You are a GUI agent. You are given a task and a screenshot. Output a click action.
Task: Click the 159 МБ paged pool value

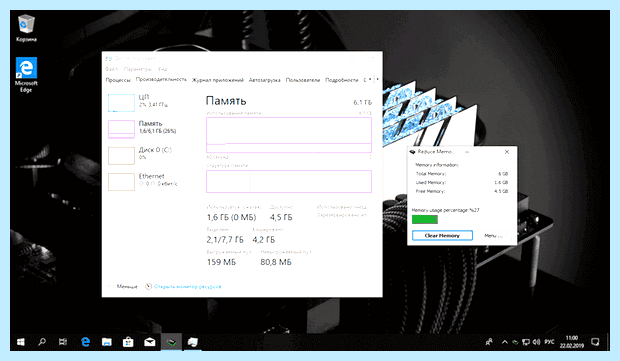[x=221, y=262]
